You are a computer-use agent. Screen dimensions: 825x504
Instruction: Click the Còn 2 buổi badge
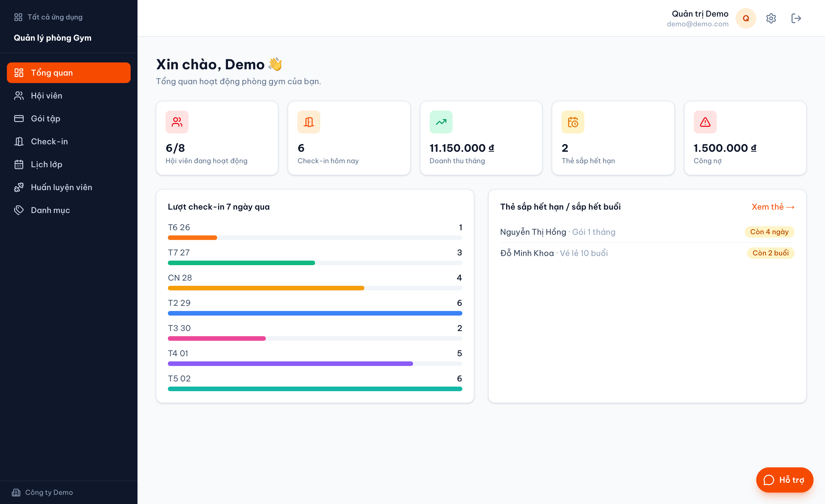pyautogui.click(x=770, y=253)
